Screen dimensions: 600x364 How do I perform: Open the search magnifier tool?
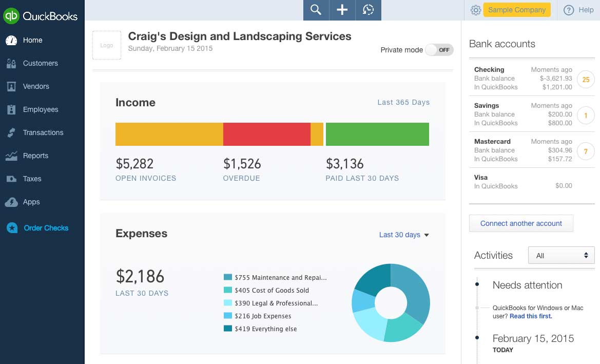[x=316, y=10]
